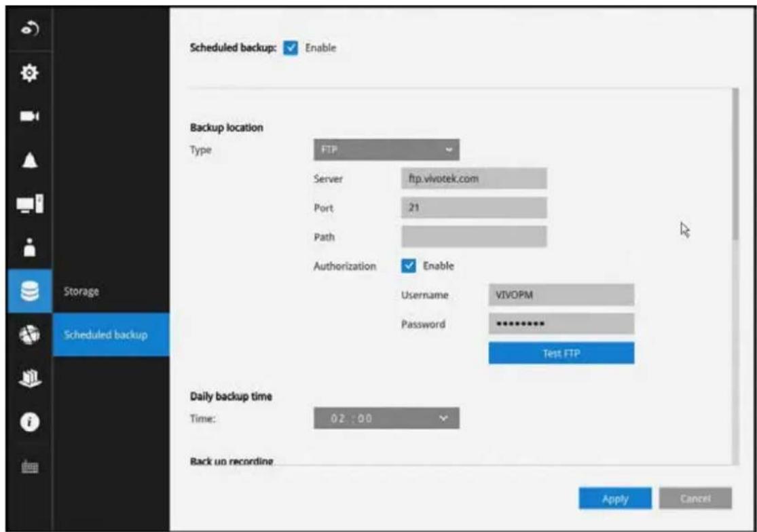This screenshot has width=757, height=532.
Task: Click the keyboard icon at sidebar bottom
Action: pyautogui.click(x=29, y=466)
